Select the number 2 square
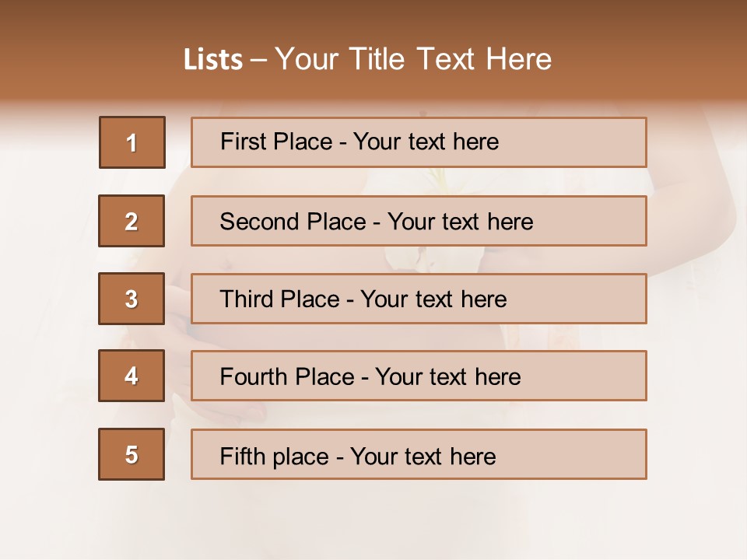Viewport: 747px width, 560px height. click(132, 221)
